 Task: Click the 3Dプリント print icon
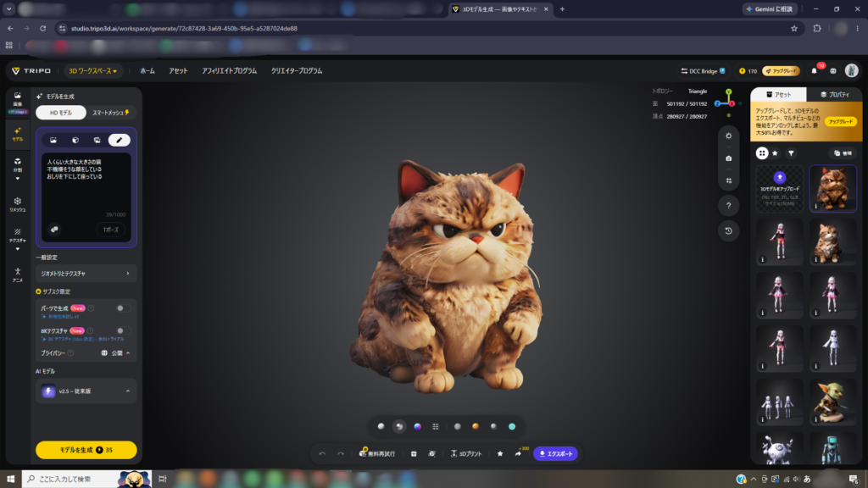coord(466,454)
